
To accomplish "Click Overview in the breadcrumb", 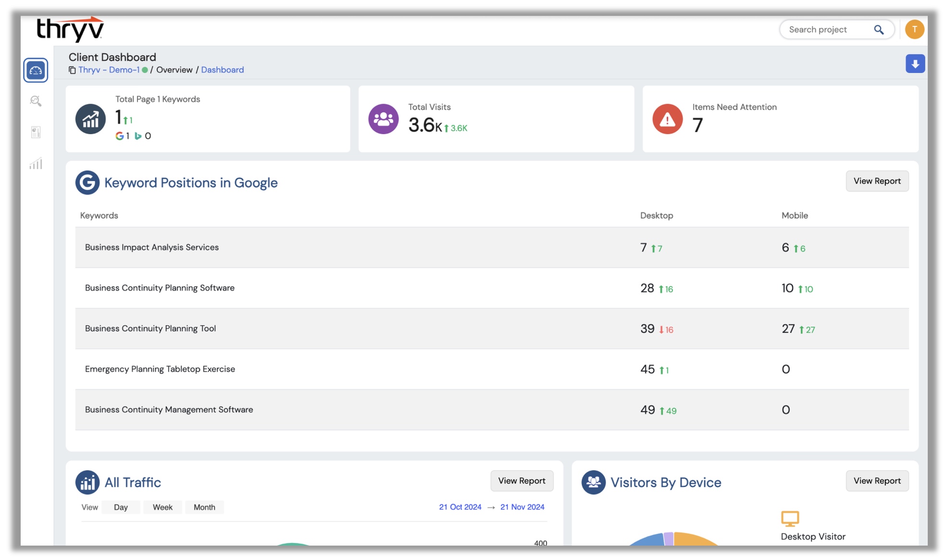I will (x=174, y=70).
